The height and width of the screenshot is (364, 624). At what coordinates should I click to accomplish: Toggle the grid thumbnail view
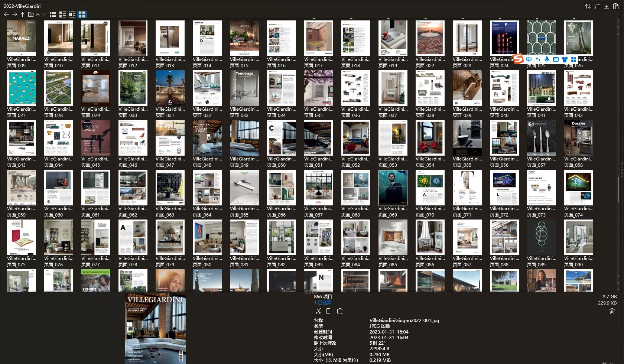coord(82,14)
